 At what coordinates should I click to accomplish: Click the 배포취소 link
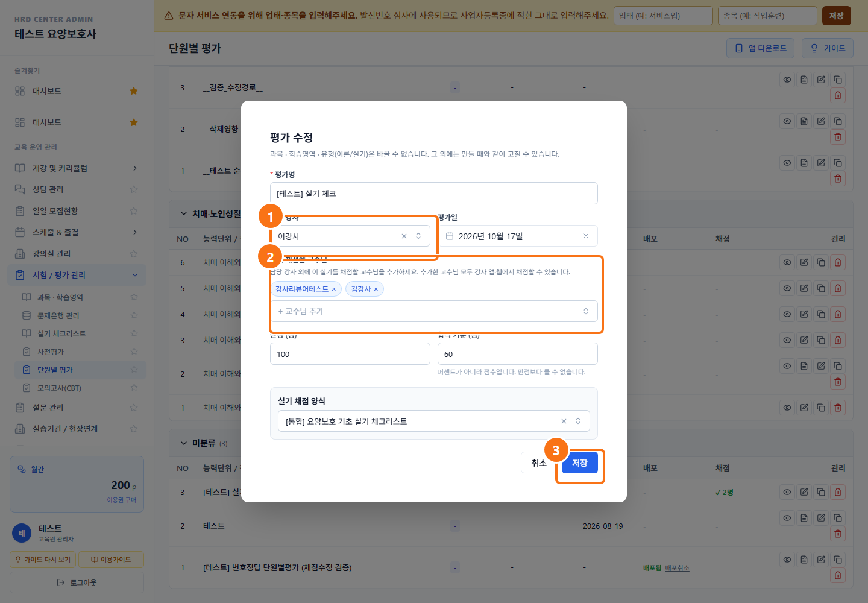[x=677, y=568]
